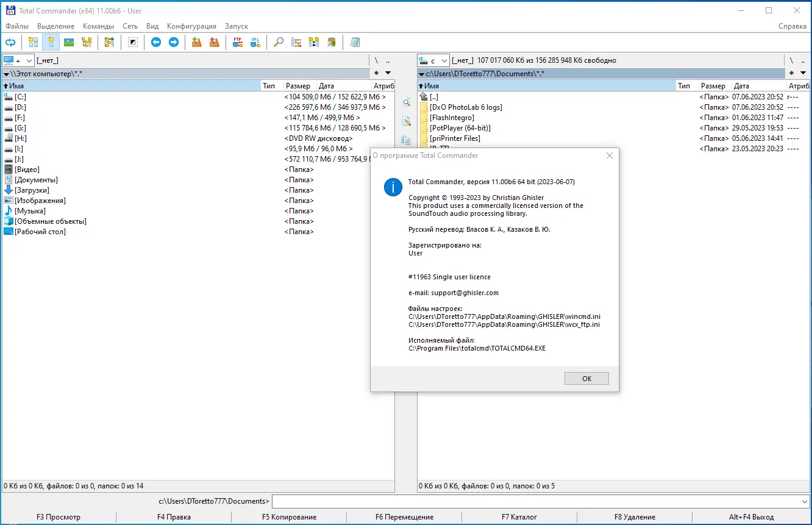The height and width of the screenshot is (525, 812).
Task: Click in the command line input field
Action: coord(535,501)
